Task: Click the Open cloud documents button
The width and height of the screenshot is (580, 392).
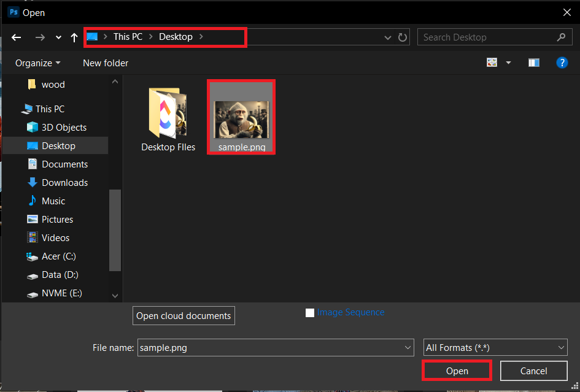Action: click(x=184, y=315)
